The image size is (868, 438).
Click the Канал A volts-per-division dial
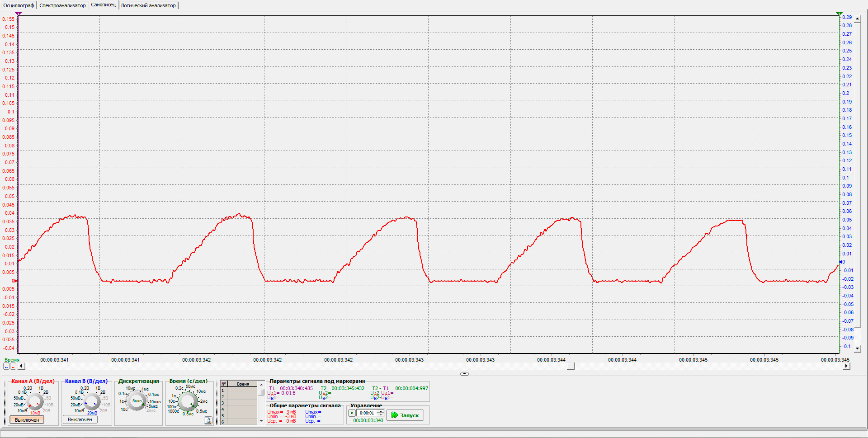35,401
